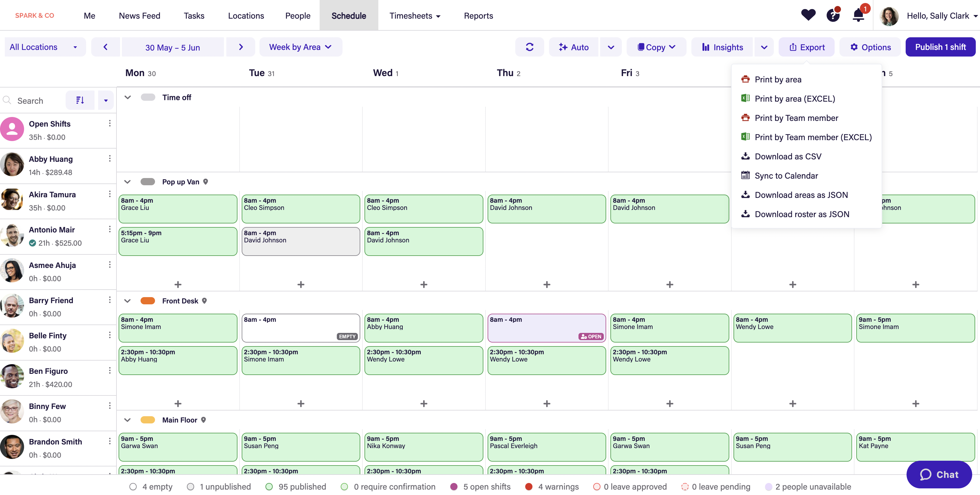Image resolution: width=980 pixels, height=495 pixels.
Task: Open Barry Friend's three-dot menu
Action: 110,300
